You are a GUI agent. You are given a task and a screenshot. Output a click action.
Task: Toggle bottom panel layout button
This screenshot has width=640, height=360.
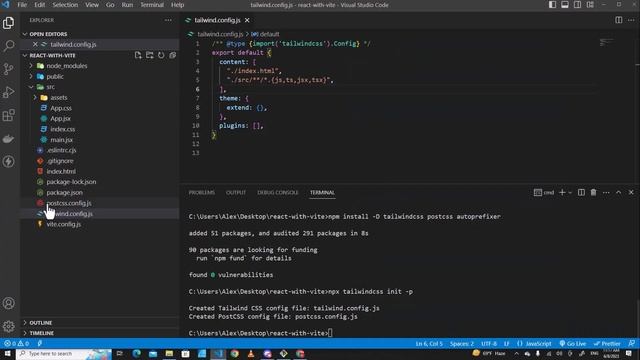(x=565, y=5)
